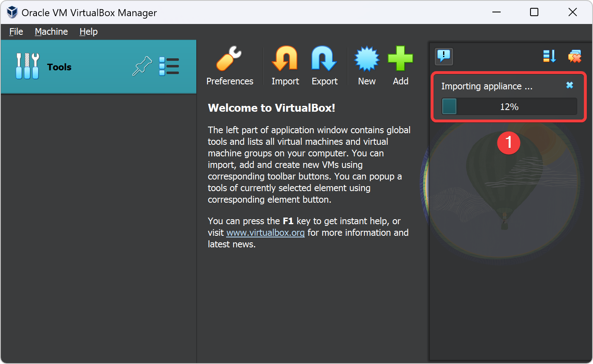
Task: Maximize the VirtualBox Manager window
Action: (x=534, y=12)
